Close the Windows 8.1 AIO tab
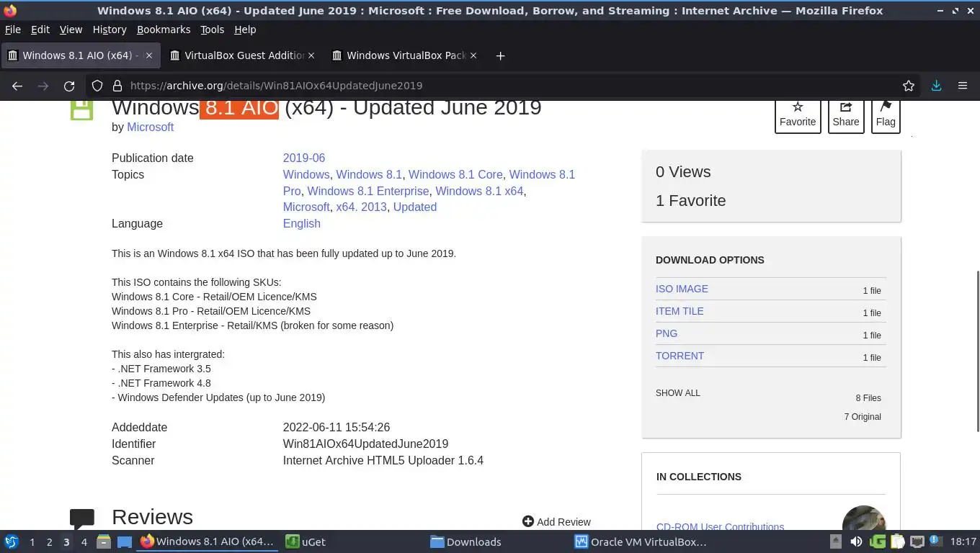 point(149,55)
